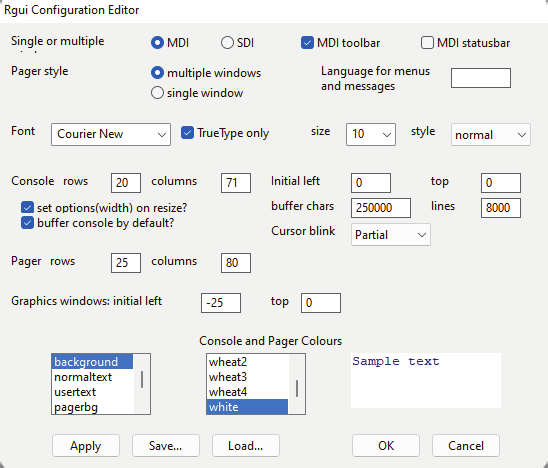Open the font size dropdown
This screenshot has width=548, height=468.
pos(371,134)
